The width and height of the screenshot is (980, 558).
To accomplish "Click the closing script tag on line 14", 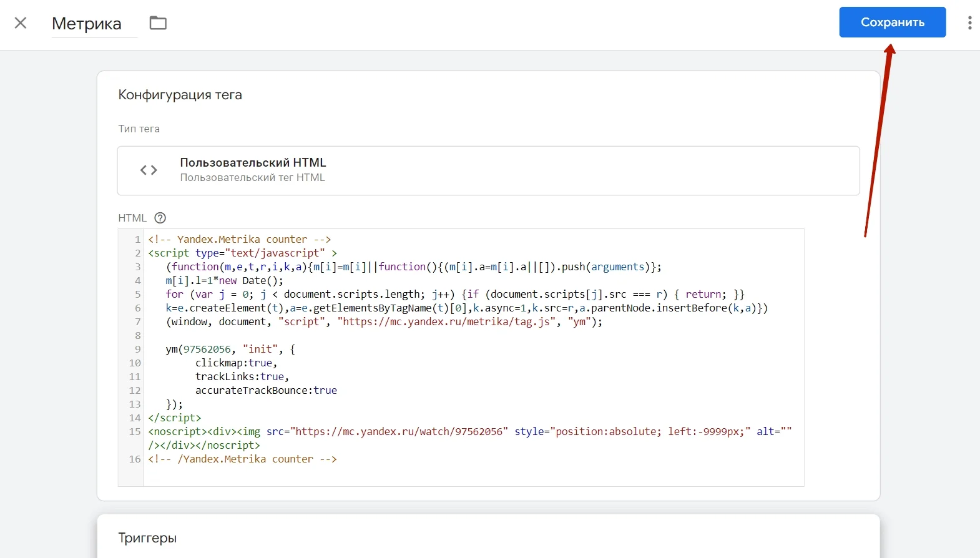I will point(175,418).
